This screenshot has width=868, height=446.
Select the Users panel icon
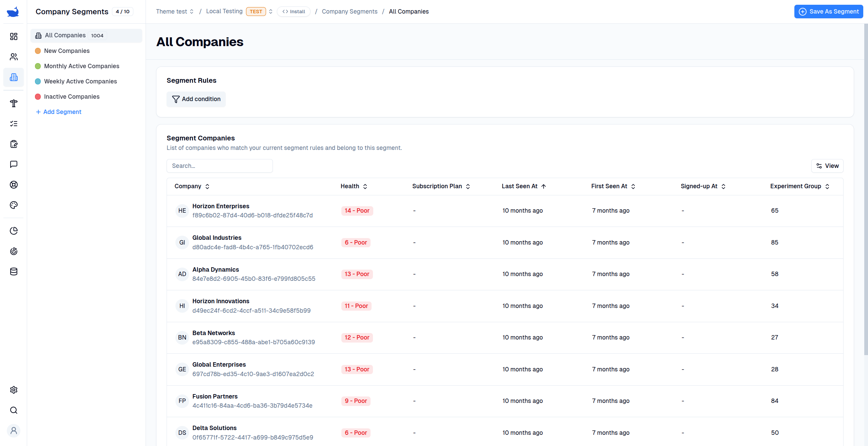coord(14,57)
